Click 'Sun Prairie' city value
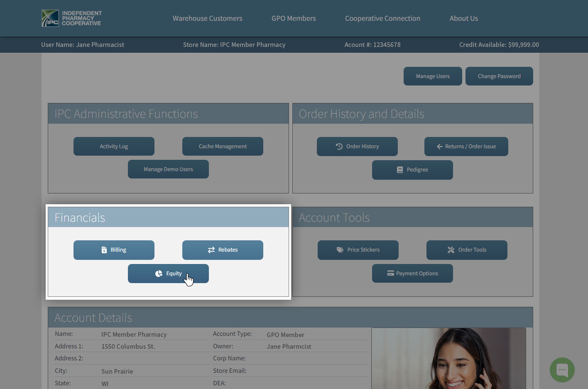Viewport: 588px width, 389px height. [117, 372]
